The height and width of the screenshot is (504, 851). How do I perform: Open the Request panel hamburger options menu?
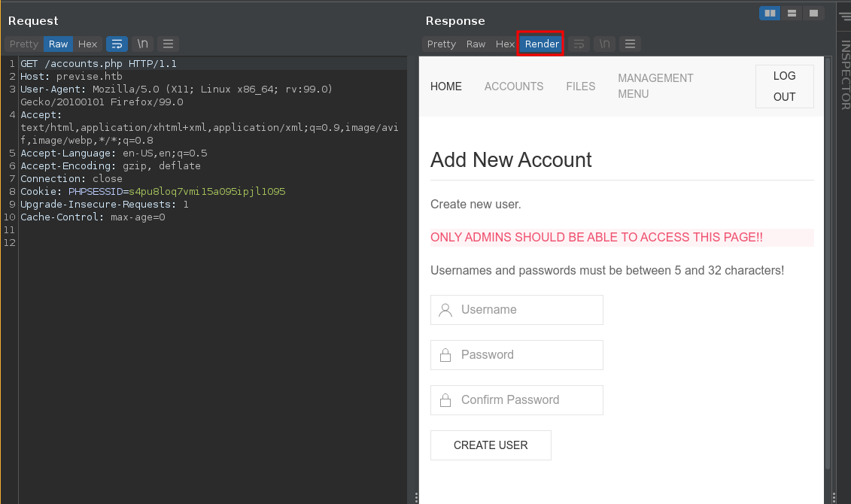point(168,44)
